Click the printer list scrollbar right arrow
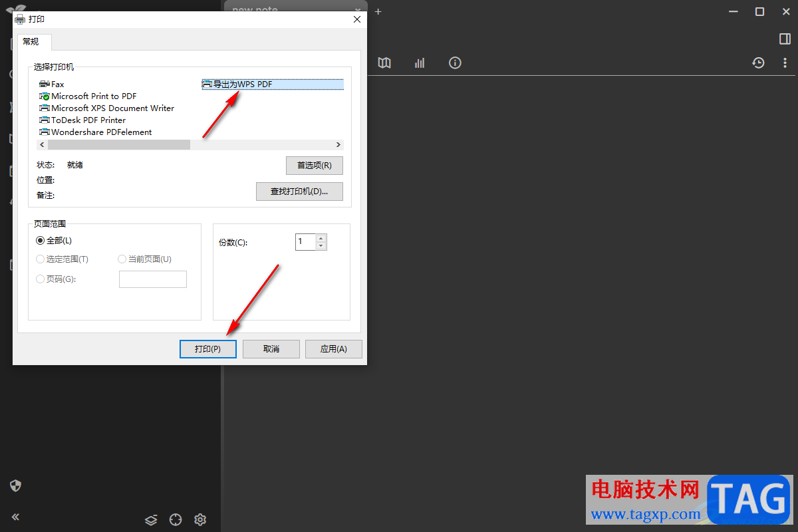The image size is (798, 532). [338, 145]
